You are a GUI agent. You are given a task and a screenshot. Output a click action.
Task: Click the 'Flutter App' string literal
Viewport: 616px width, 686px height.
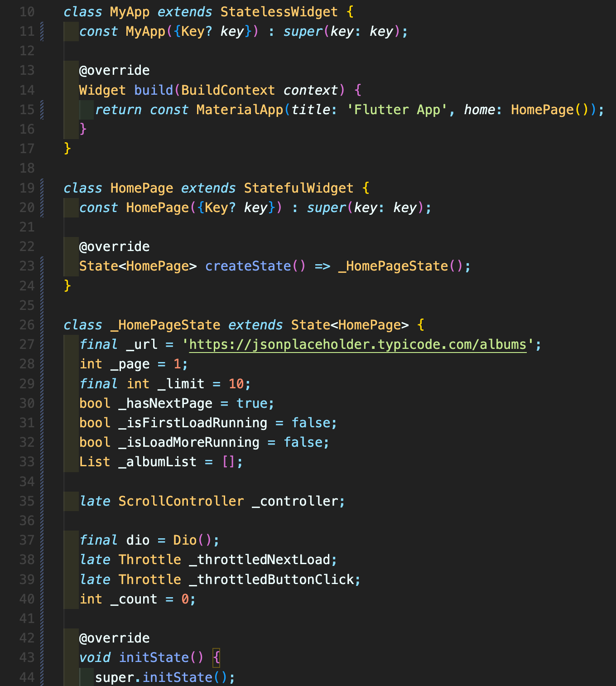coord(397,110)
